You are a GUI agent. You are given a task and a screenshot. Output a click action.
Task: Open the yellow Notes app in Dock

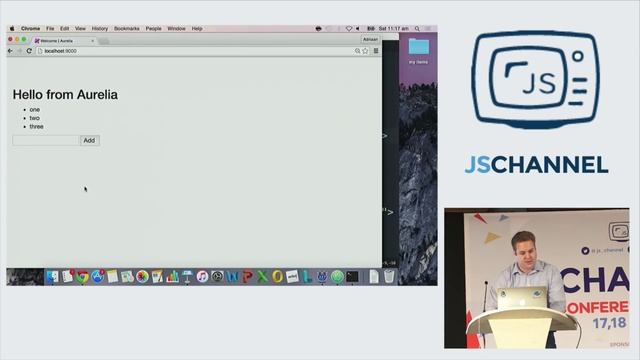112,277
